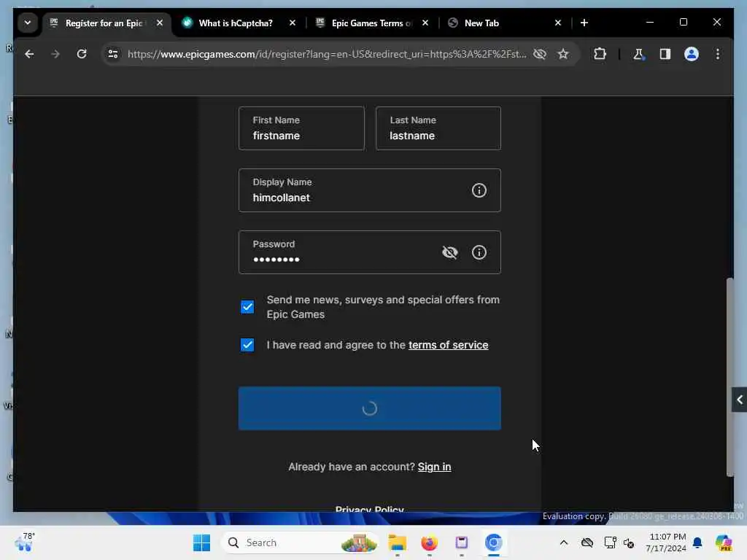Show Display Name info icon
Screen dimensions: 747x560
[479, 190]
